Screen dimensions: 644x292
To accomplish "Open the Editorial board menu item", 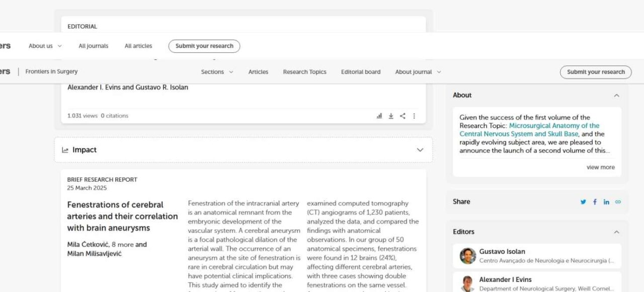I will point(361,72).
